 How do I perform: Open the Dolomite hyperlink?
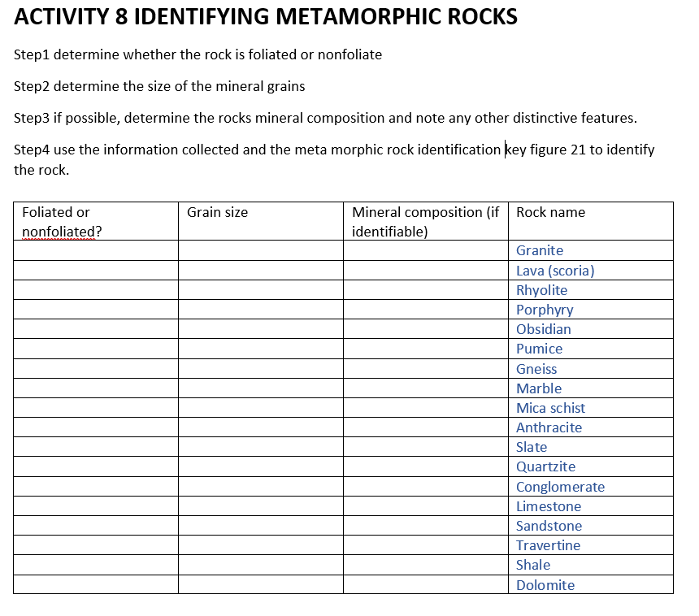[545, 585]
